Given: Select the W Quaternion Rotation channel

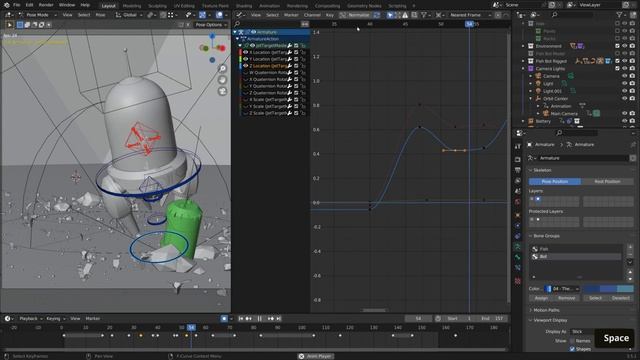Looking at the screenshot, I should (268, 72).
